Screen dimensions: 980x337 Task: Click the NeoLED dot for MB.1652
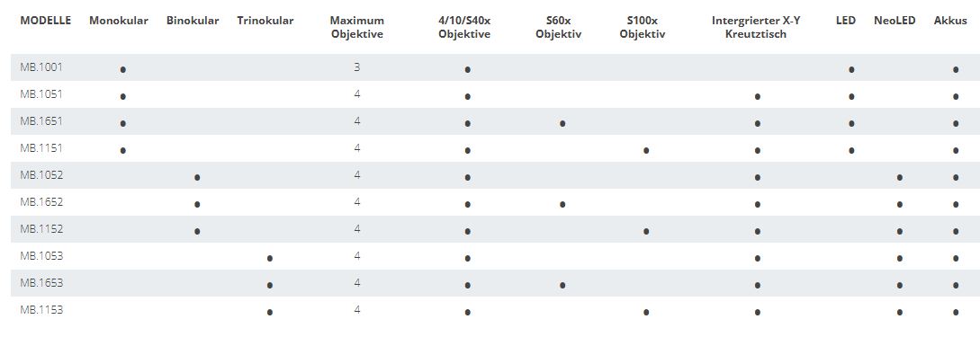[x=899, y=204]
